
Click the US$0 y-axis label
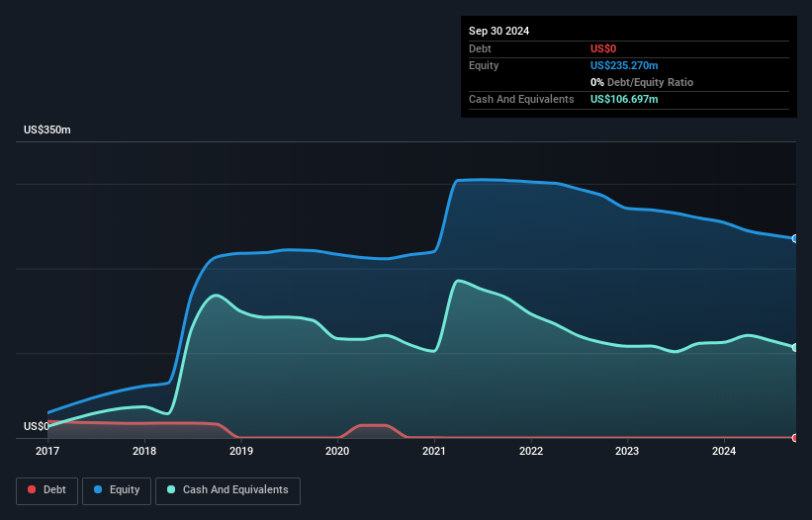37,426
